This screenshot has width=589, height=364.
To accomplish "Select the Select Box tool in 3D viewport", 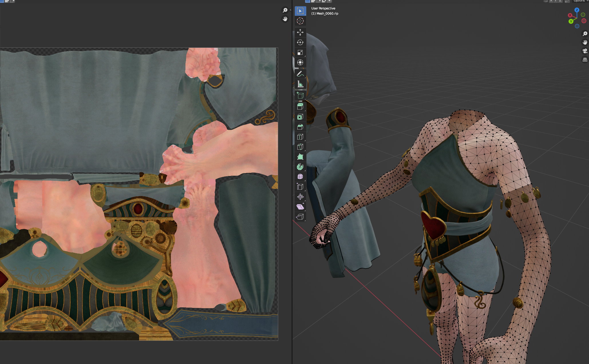I will pyautogui.click(x=300, y=11).
